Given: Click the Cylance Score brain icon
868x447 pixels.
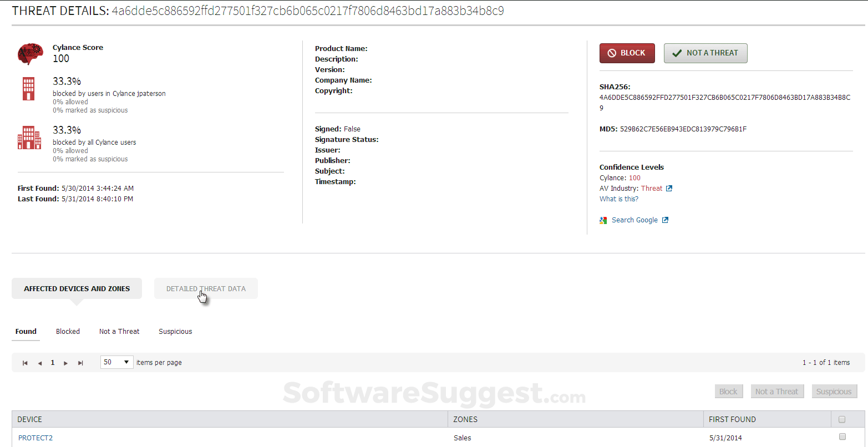Looking at the screenshot, I should pyautogui.click(x=30, y=54).
